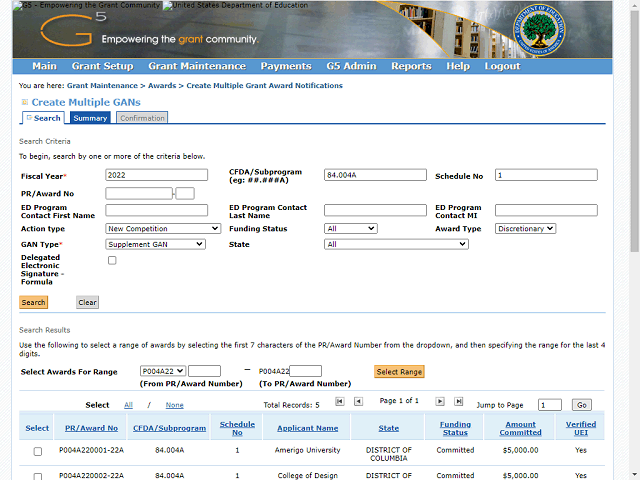Go to next page of results
This screenshot has height=480, width=640.
click(x=440, y=401)
